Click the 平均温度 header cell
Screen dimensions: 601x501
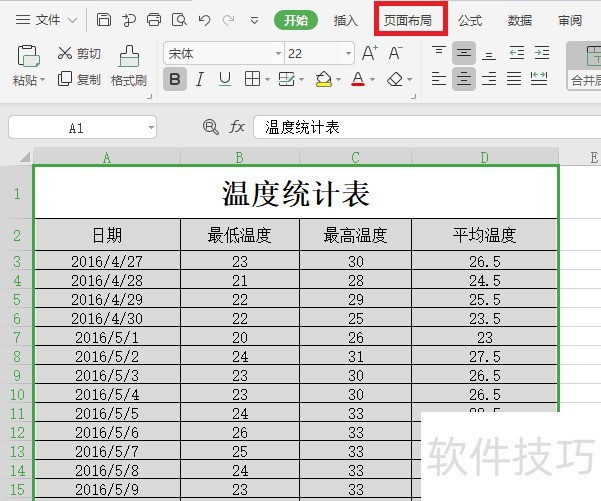coord(484,235)
